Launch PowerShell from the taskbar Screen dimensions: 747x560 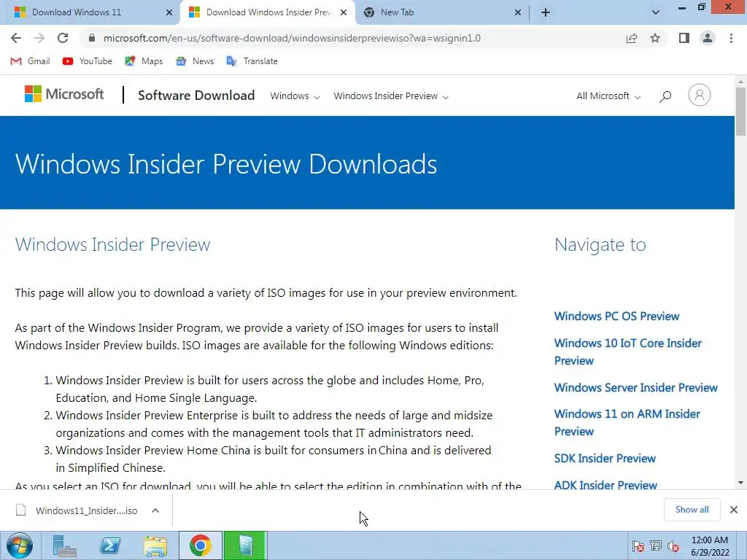tap(109, 545)
